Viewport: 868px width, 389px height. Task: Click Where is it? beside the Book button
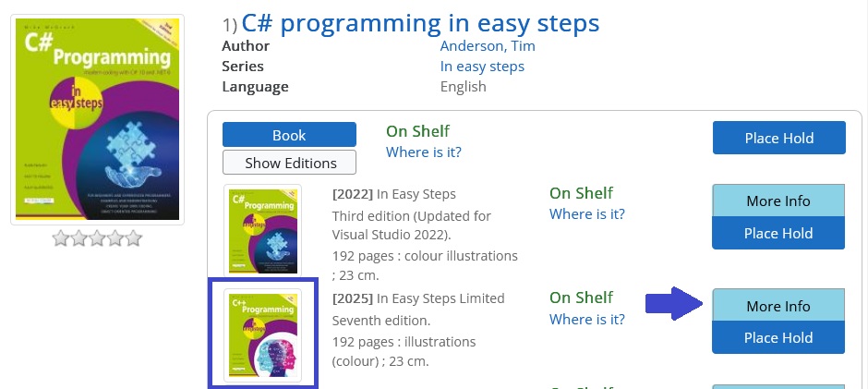pos(424,152)
